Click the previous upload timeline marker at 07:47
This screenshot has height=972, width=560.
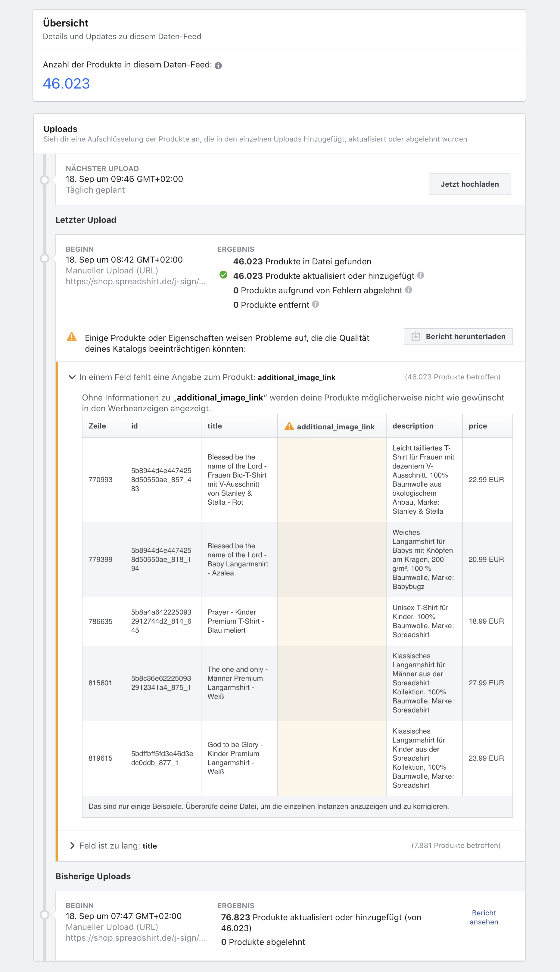[x=45, y=915]
